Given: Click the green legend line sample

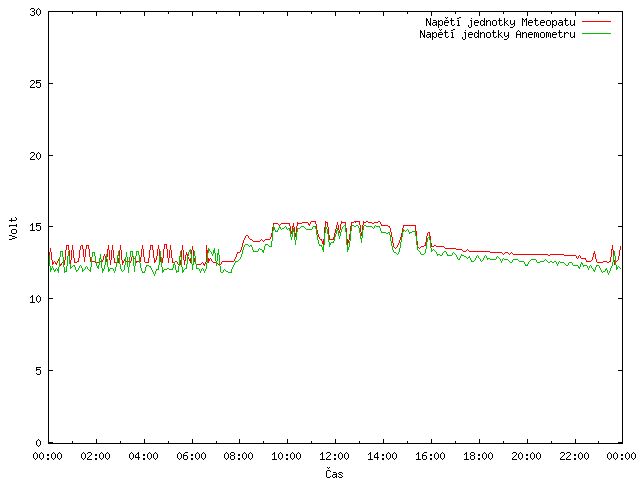Looking at the screenshot, I should tap(596, 34).
